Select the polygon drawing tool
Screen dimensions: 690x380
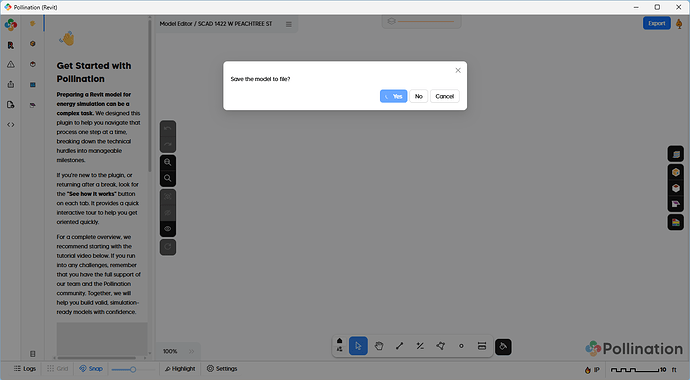coord(440,346)
